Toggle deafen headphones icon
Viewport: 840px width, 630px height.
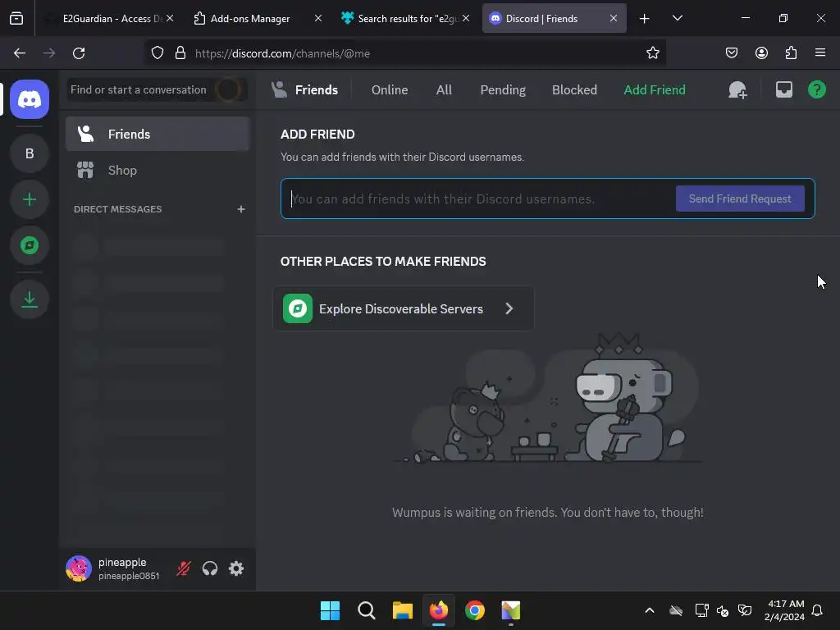click(x=210, y=568)
